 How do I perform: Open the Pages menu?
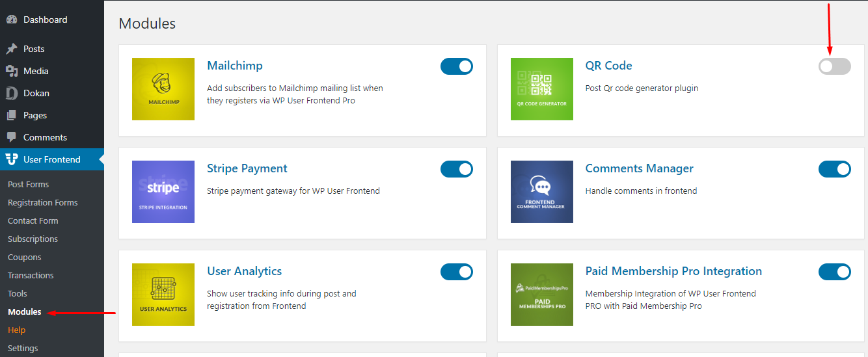point(52,115)
